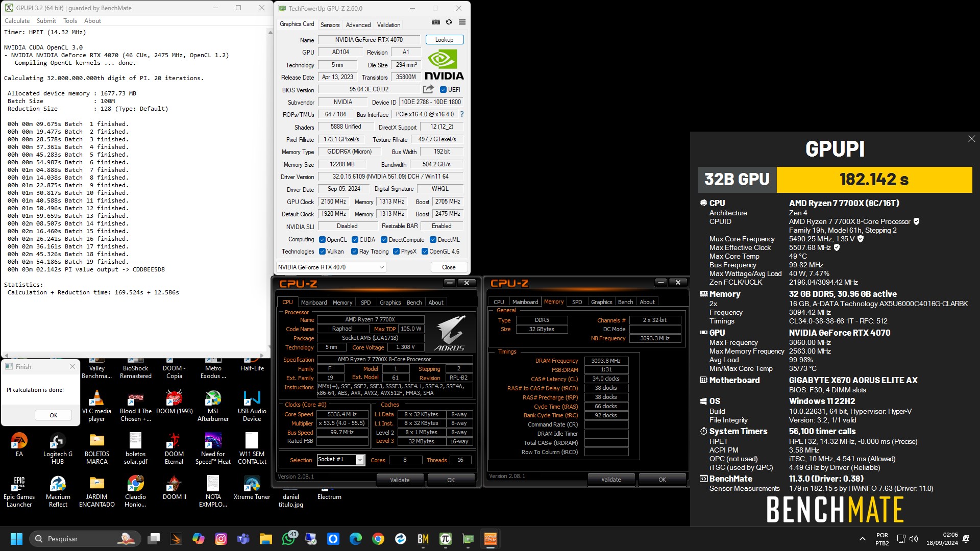Open the Mainboard tab in left CPU-Z

[314, 303]
